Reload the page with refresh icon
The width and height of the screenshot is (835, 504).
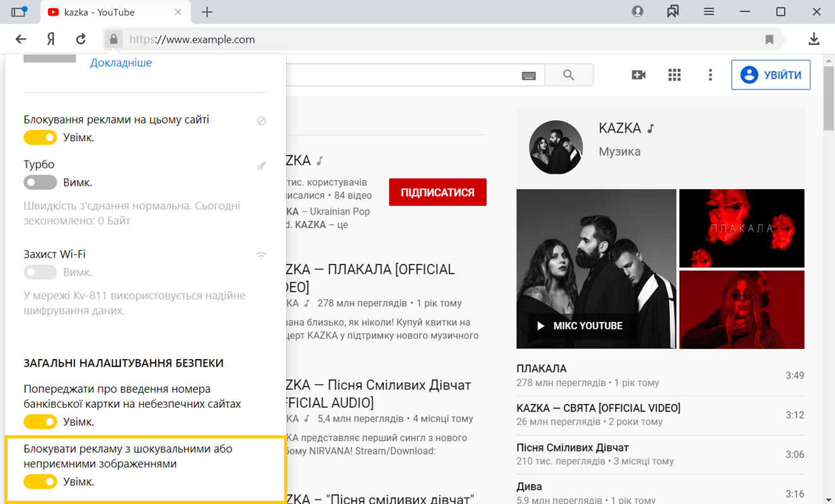(x=81, y=39)
